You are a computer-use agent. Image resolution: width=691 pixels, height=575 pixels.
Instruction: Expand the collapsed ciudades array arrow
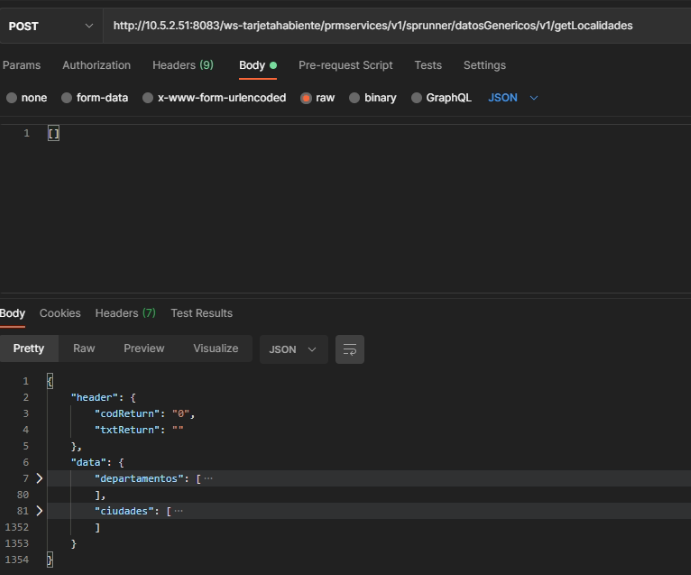coord(39,511)
